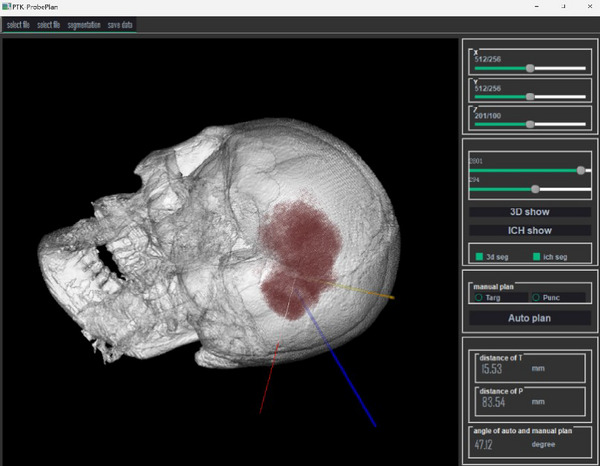The height and width of the screenshot is (466, 600).
Task: Click the 'ICH show' button
Action: point(530,230)
